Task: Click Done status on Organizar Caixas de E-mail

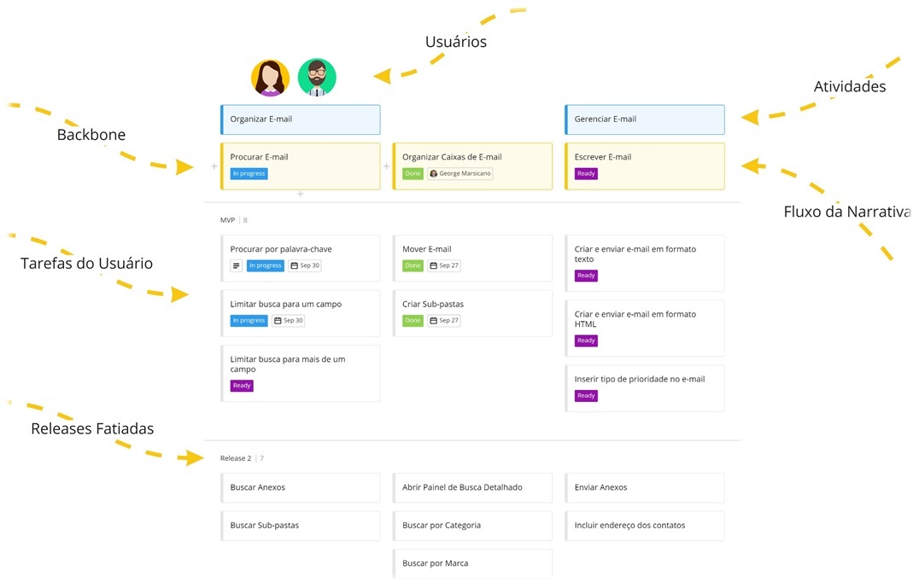Action: (x=413, y=173)
